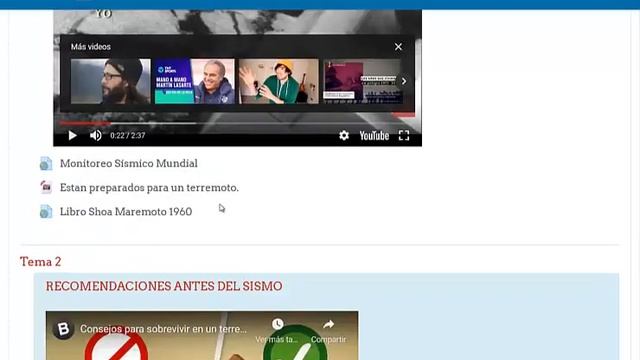Click the Consejos para sobrevivir video title
Image resolution: width=640 pixels, height=360 pixels.
(163, 329)
